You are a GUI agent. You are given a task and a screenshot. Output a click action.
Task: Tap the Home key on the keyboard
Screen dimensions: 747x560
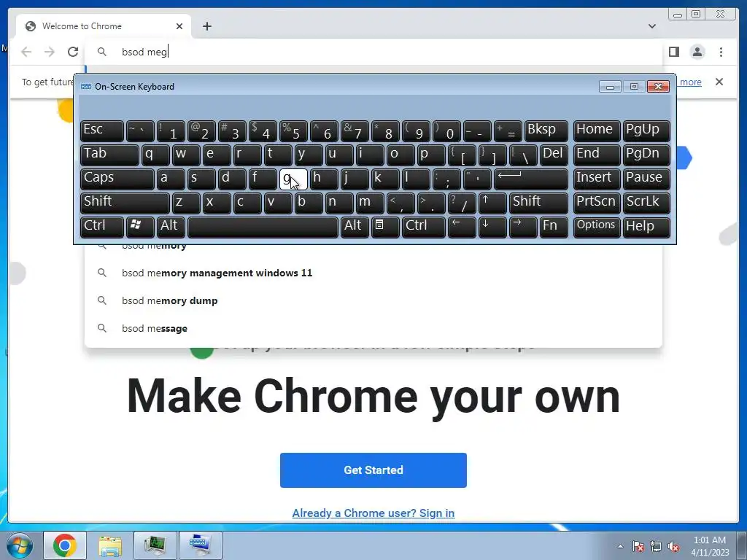(x=597, y=131)
